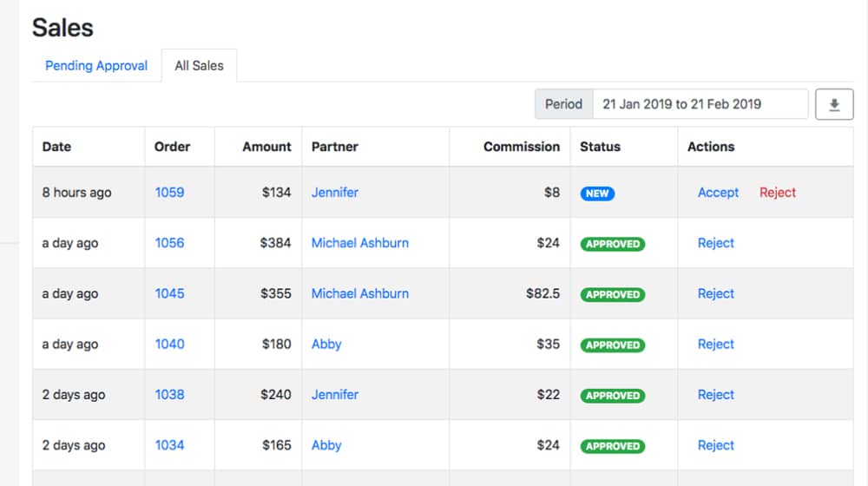Click the download export icon button

point(834,104)
